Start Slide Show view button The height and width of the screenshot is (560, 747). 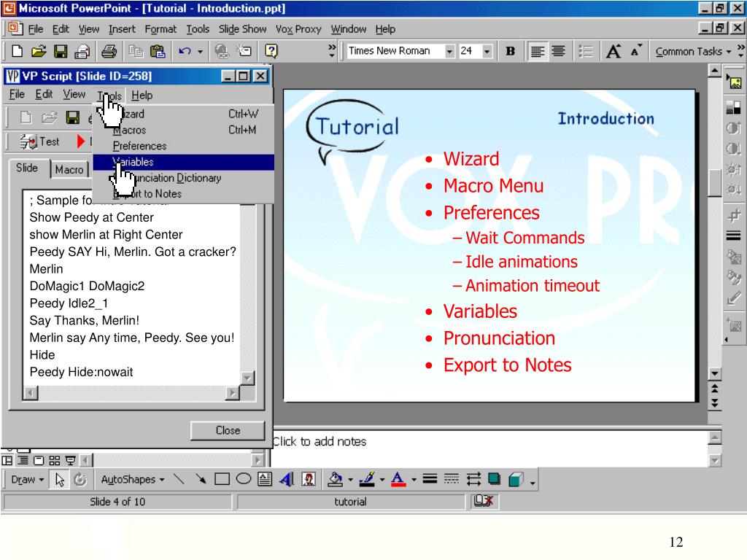(71, 461)
